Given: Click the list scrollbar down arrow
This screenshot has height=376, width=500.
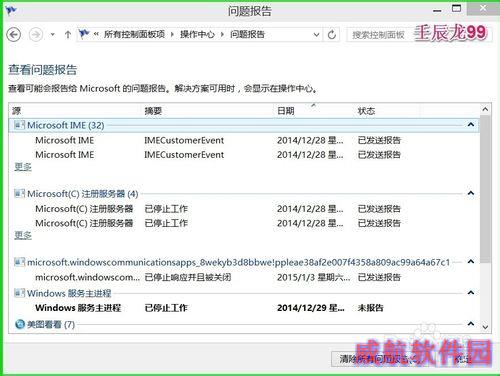Looking at the screenshot, I should [x=485, y=327].
